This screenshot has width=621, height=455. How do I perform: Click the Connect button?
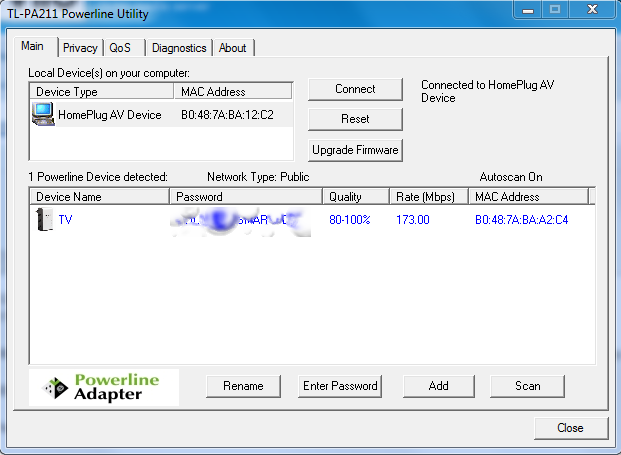355,89
